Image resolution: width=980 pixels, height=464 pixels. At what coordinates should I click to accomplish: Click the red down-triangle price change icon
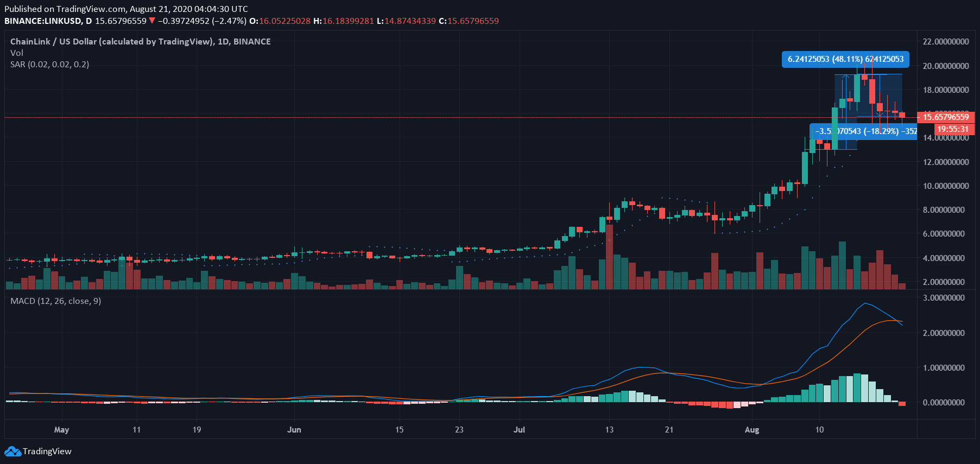[152, 21]
